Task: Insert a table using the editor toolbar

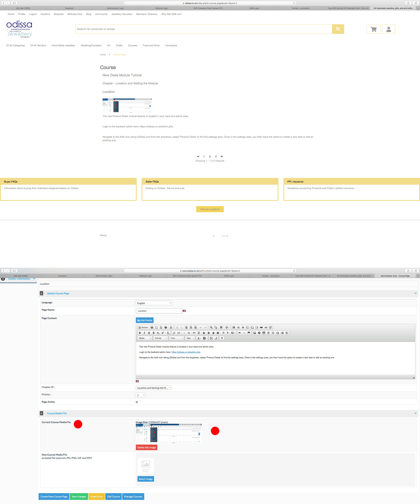Action: 264,333
